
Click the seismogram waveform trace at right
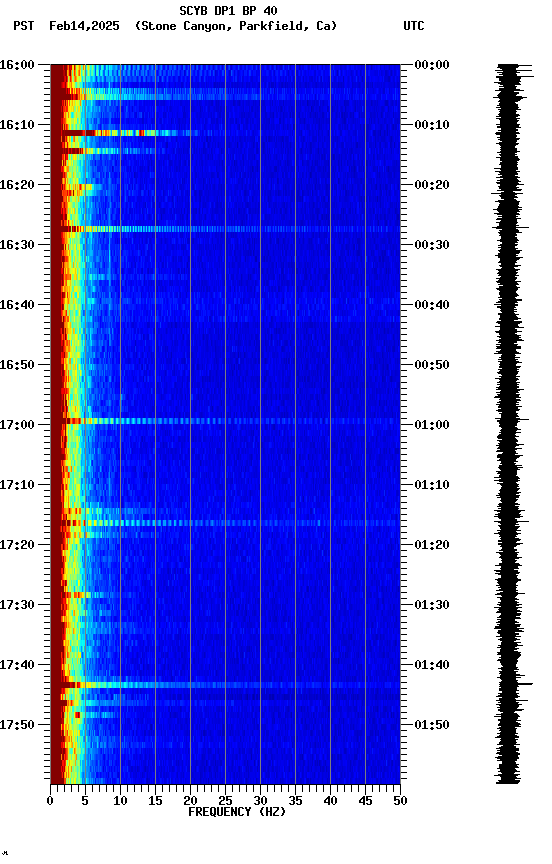(510, 423)
